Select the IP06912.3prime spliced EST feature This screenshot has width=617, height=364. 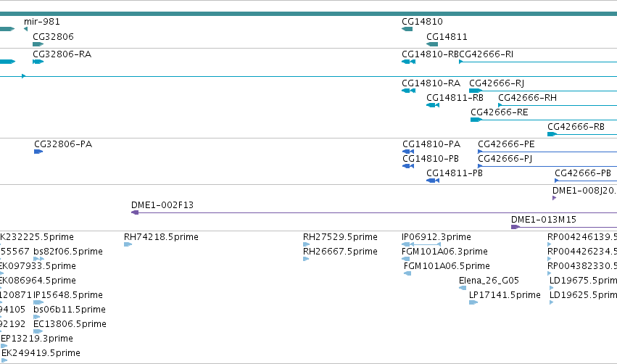[421, 244]
